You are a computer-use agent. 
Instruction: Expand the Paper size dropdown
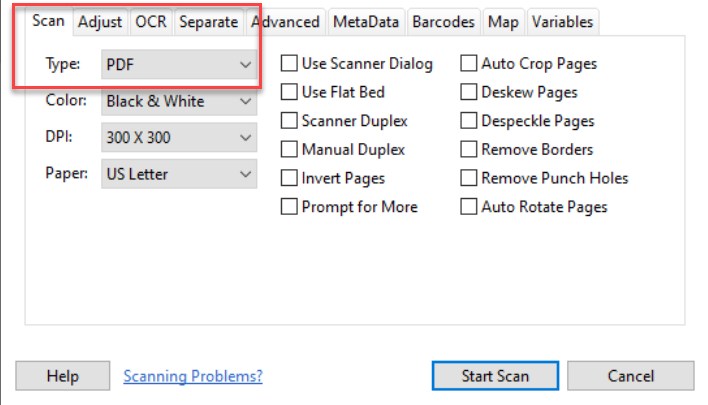(x=179, y=174)
